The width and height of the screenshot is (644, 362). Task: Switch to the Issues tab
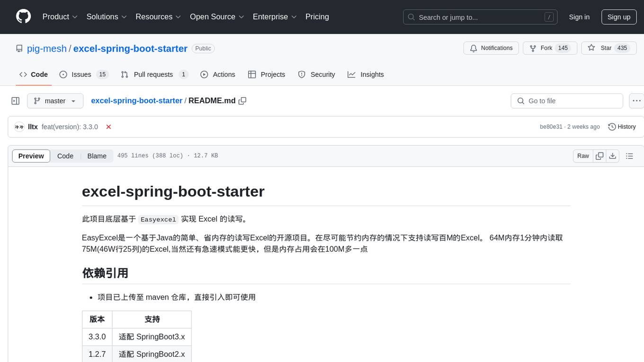[84, 74]
